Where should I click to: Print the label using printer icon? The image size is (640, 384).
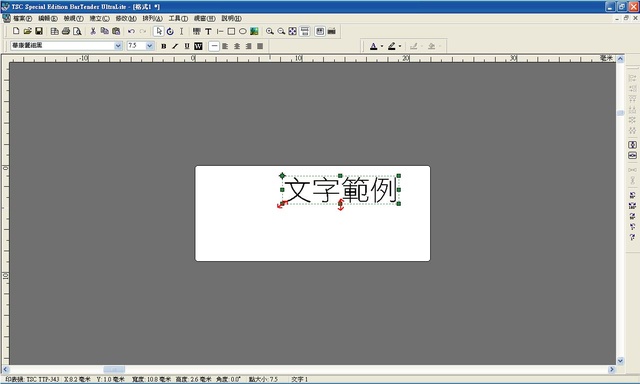click(65, 31)
